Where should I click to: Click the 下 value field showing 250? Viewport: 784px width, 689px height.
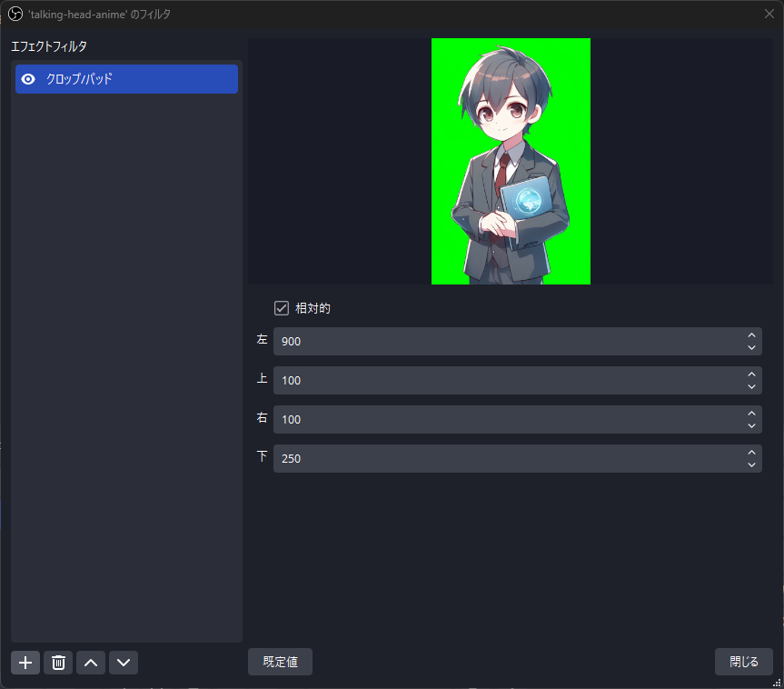509,458
